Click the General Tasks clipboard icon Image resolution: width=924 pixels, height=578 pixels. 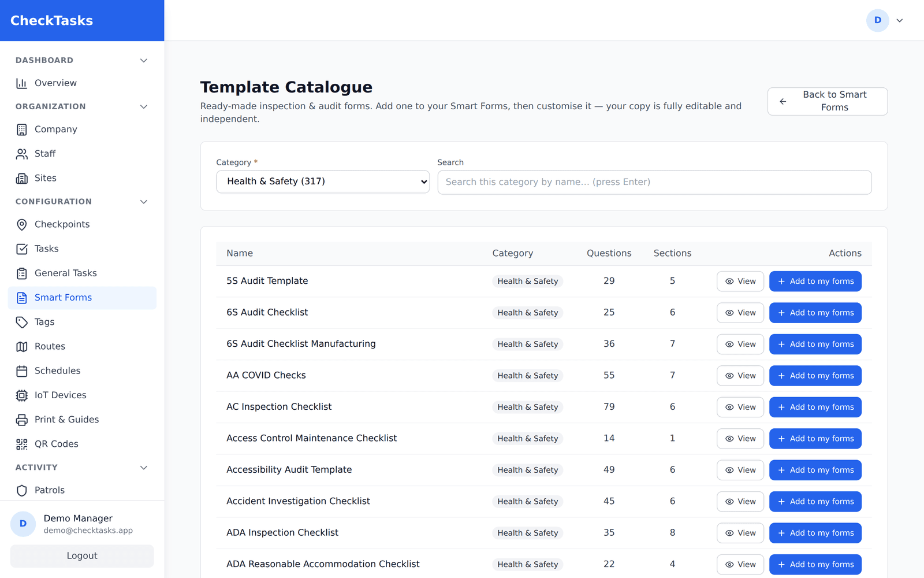pyautogui.click(x=22, y=273)
